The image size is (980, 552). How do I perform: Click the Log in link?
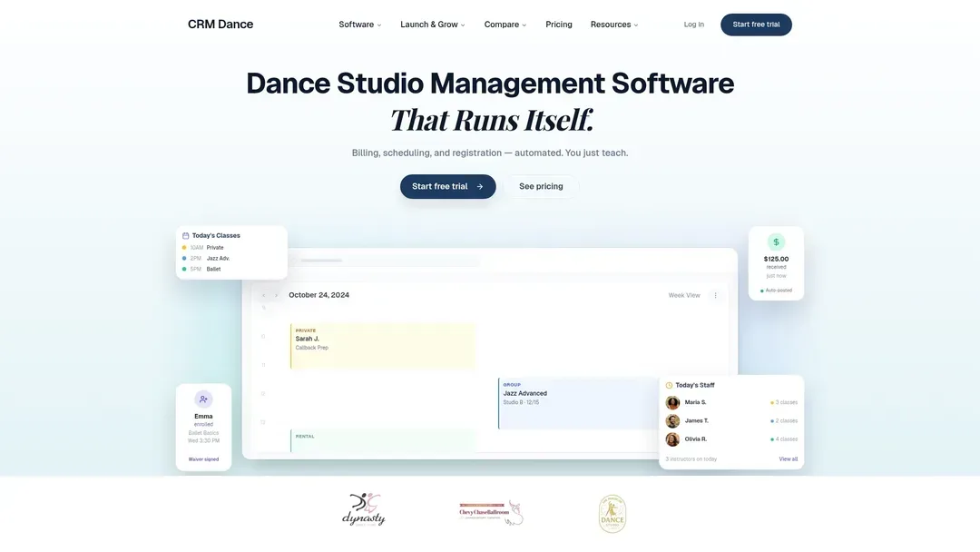tap(694, 25)
